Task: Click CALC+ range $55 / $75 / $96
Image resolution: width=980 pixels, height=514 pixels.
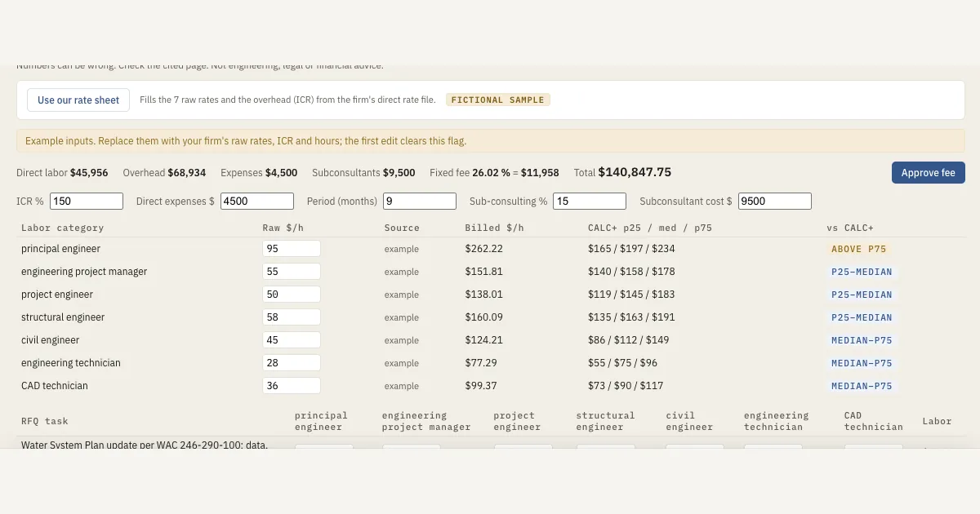Action: click(x=622, y=363)
